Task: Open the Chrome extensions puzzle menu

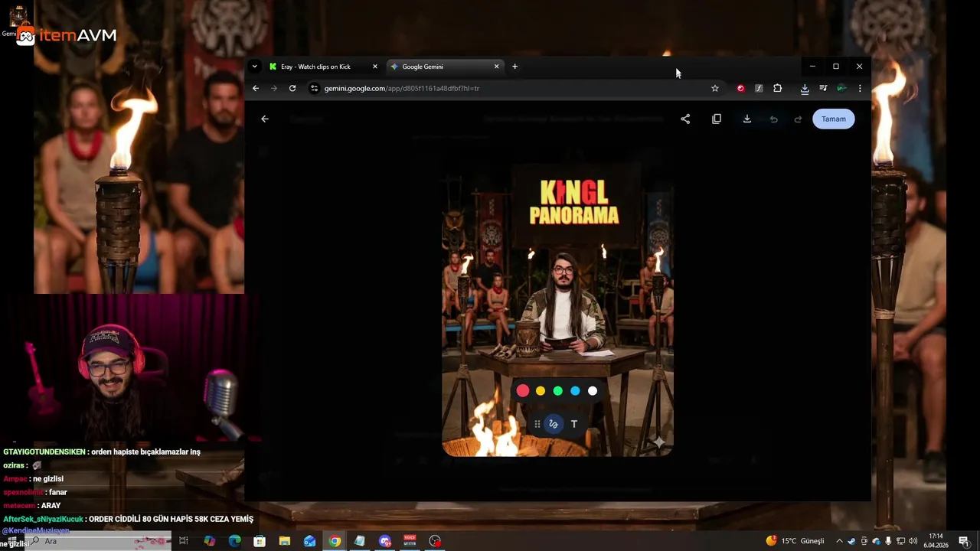Action: coord(777,88)
